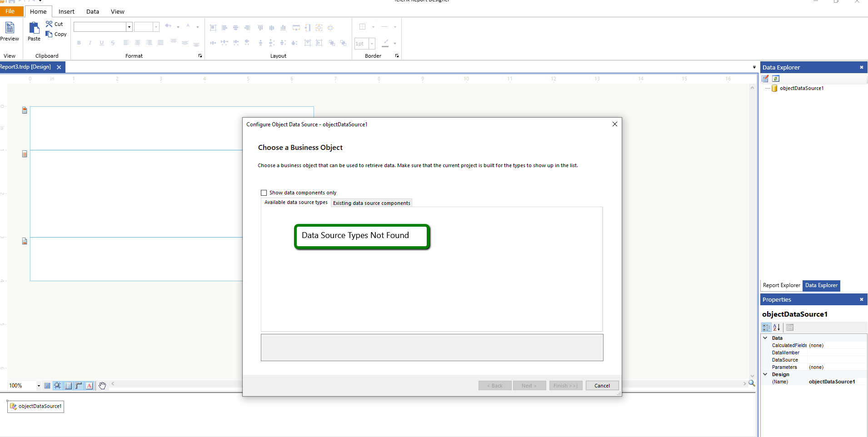Uncheck Show data components only

coord(264,193)
